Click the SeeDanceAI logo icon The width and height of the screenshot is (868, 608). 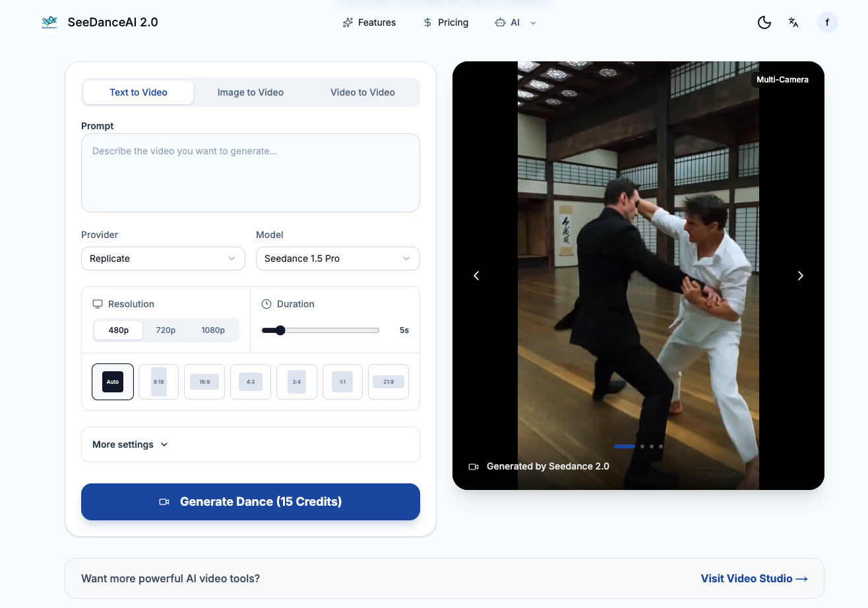(x=49, y=22)
